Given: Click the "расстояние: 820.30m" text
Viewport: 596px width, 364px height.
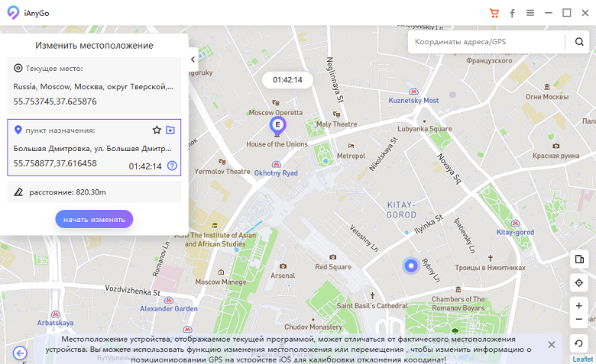Looking at the screenshot, I should point(68,192).
